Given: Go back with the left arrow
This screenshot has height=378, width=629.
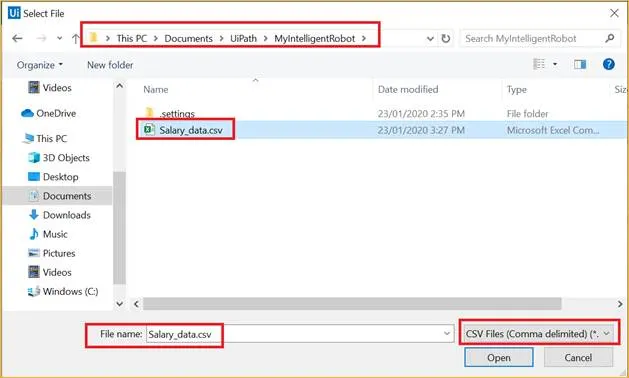Looking at the screenshot, I should click(x=17, y=39).
